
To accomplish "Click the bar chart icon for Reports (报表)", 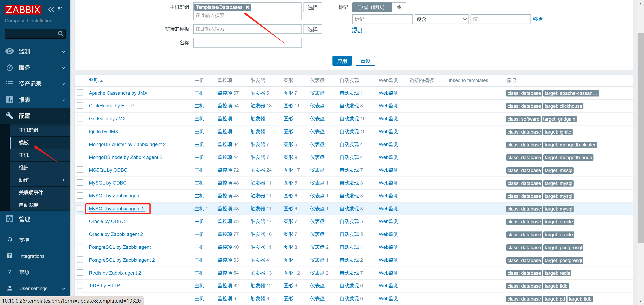I will [x=9, y=100].
